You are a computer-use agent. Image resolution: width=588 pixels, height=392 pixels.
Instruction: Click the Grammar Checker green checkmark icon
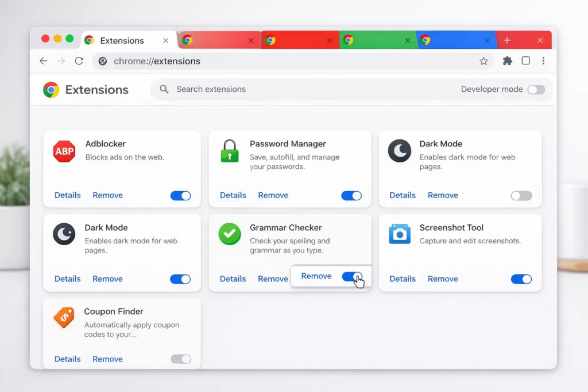[x=230, y=234]
